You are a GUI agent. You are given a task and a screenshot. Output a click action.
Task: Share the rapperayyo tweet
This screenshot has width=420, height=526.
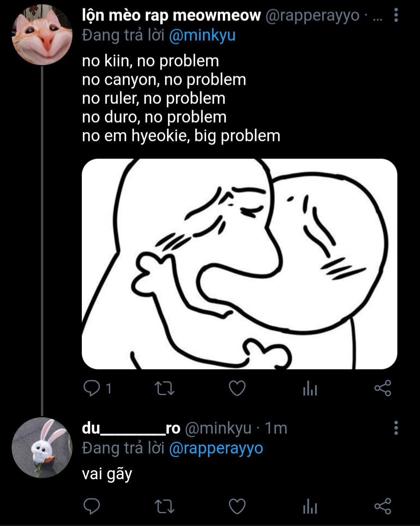point(383,388)
